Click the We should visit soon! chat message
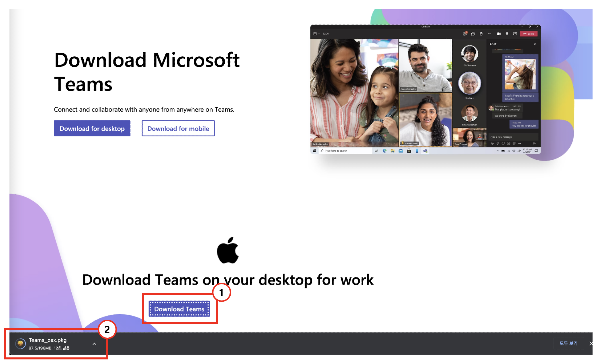The image size is (600, 364). 506,116
